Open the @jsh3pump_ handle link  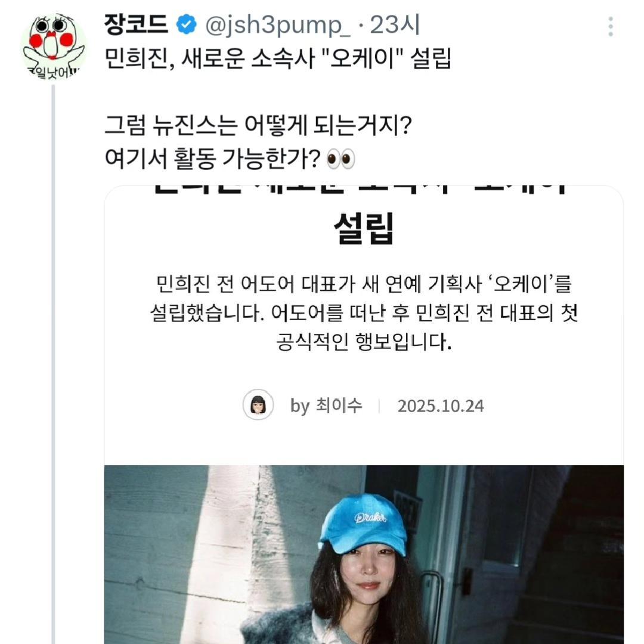coord(277,25)
